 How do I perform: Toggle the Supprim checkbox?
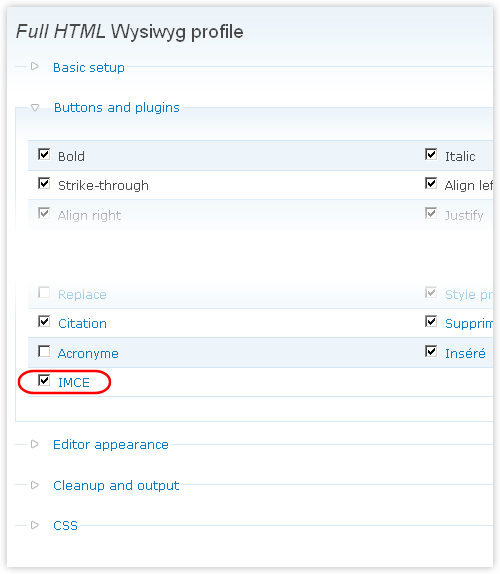[x=431, y=322]
